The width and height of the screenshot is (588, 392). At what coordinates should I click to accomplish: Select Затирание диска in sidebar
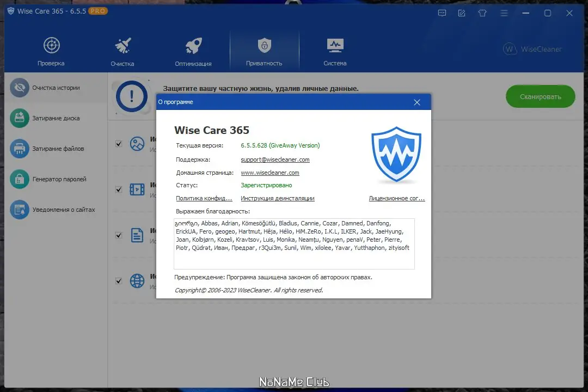click(x=56, y=118)
